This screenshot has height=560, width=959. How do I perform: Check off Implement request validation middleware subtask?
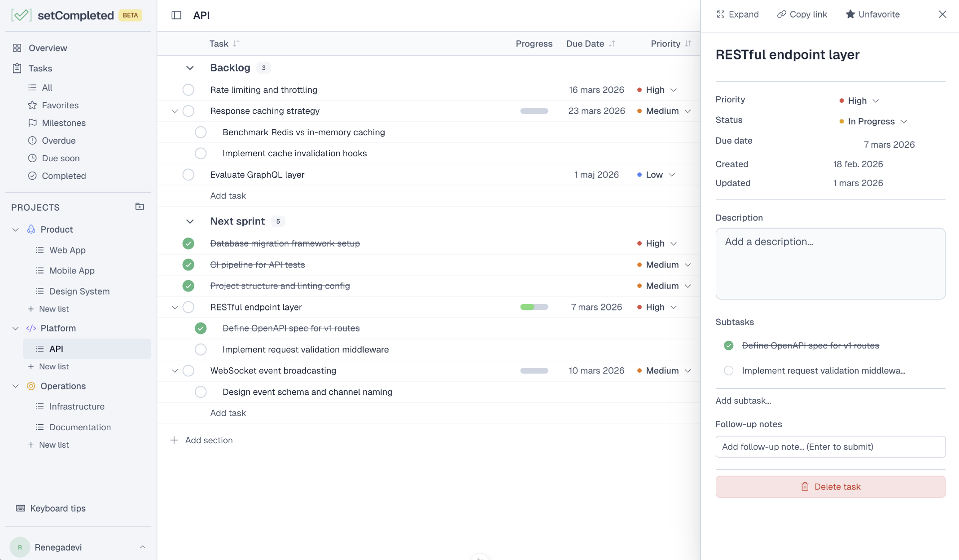click(200, 349)
